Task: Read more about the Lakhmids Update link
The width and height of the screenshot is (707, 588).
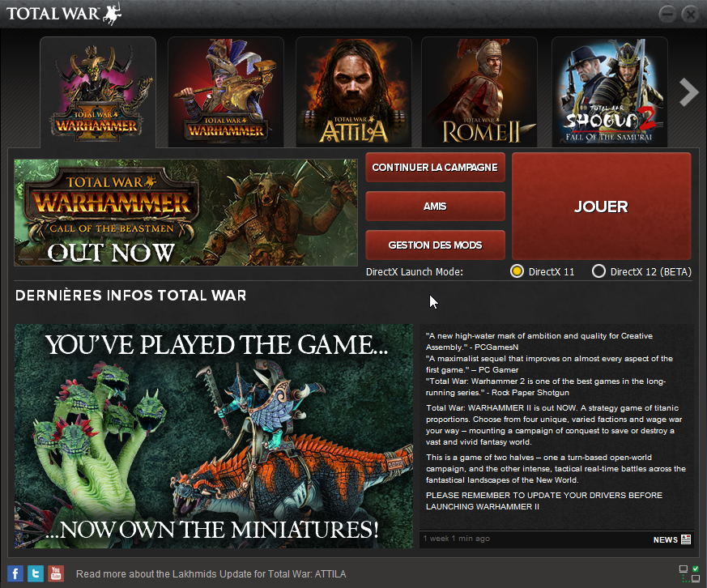Action: [x=211, y=574]
